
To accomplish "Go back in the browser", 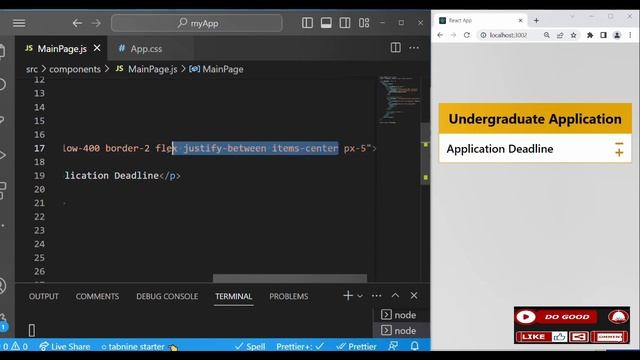I will [x=440, y=35].
